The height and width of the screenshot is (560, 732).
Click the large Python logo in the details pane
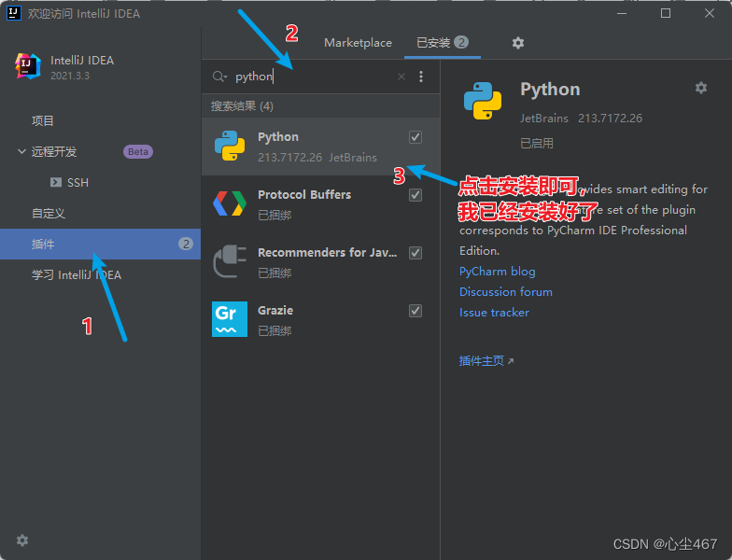pos(483,101)
